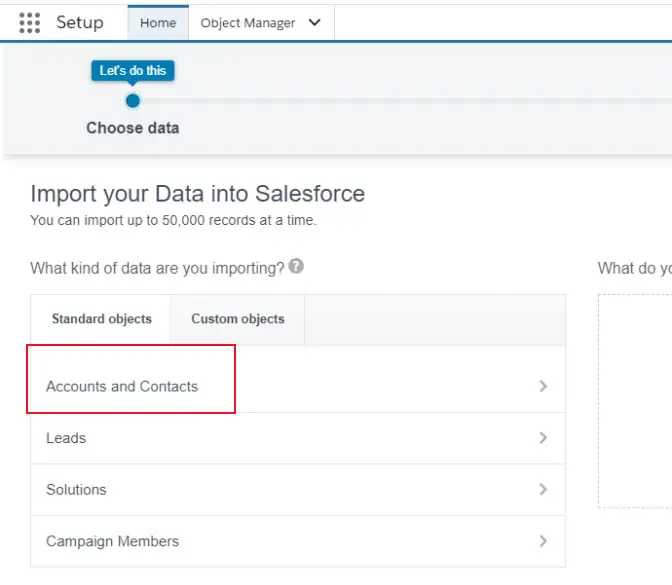
Task: Click the dashed action panel on right
Action: (635, 400)
